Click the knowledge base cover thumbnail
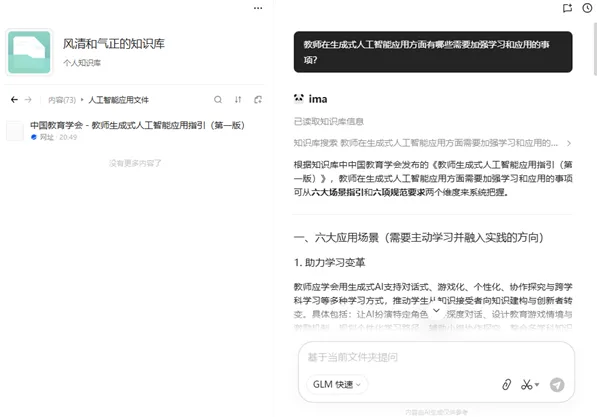597x417 pixels. point(29,52)
